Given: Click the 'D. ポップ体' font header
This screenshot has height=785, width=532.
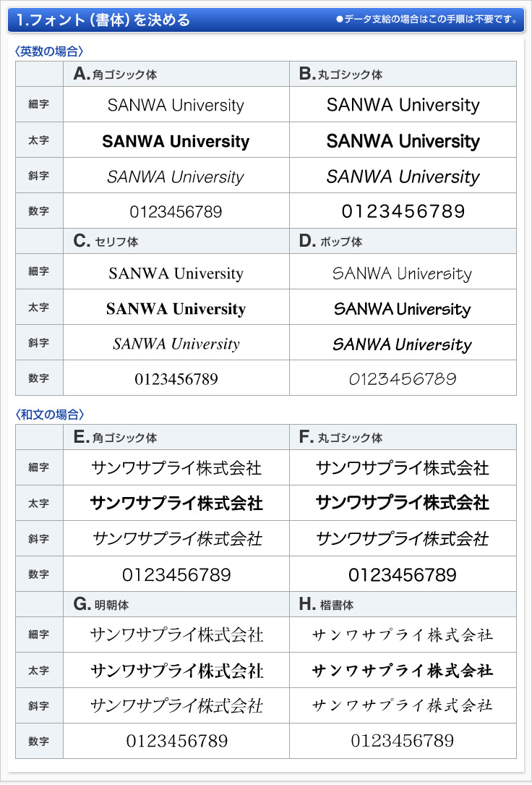Looking at the screenshot, I should [x=330, y=242].
